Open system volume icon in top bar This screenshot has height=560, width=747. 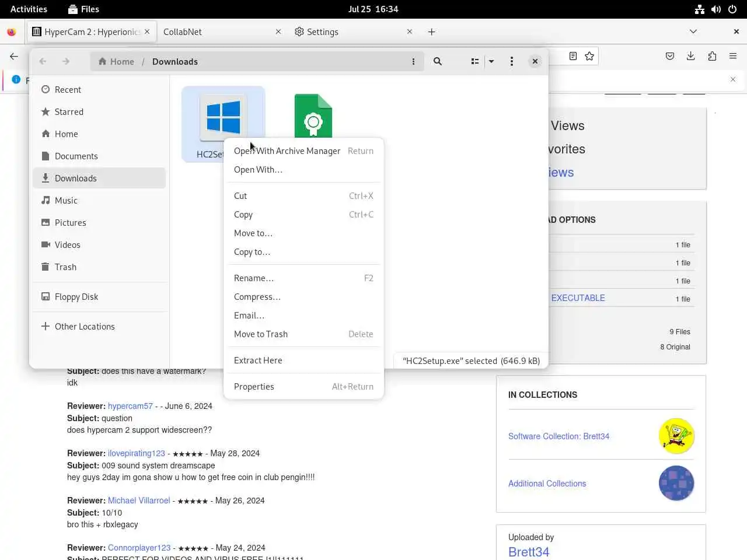716,9
